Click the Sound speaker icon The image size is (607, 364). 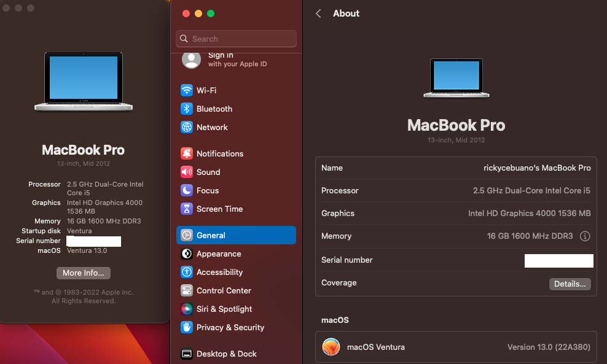187,172
